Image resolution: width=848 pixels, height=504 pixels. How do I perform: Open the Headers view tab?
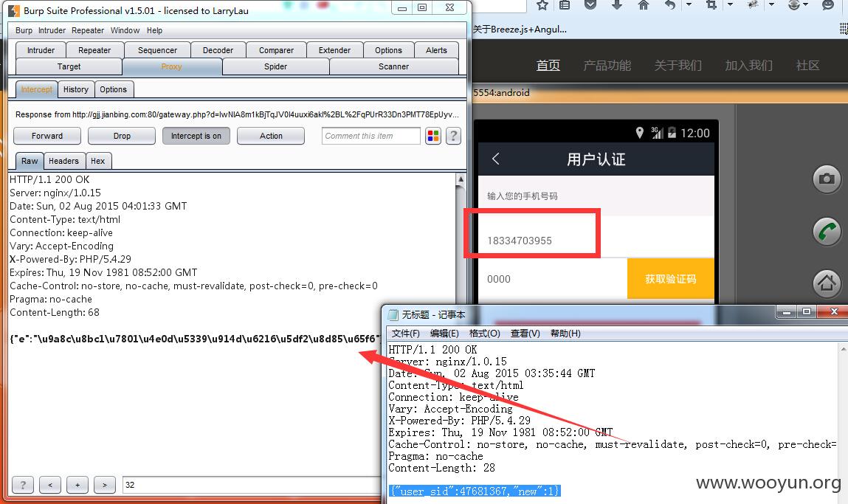(63, 161)
